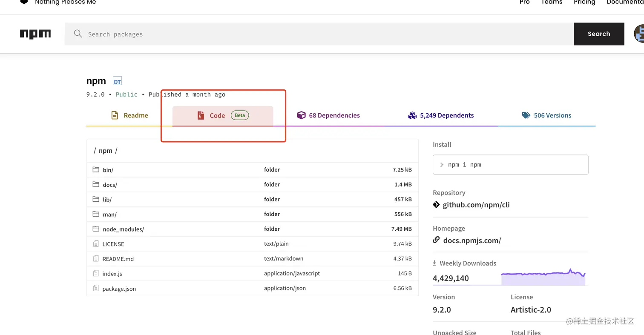Click the README.md file icon
Screen dimensions: 644x335
coord(96,258)
